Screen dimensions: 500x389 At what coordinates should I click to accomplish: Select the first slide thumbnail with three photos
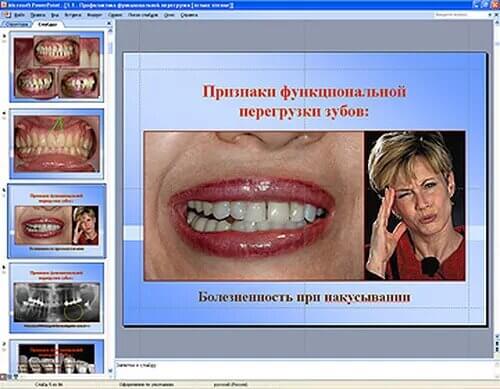pos(57,67)
